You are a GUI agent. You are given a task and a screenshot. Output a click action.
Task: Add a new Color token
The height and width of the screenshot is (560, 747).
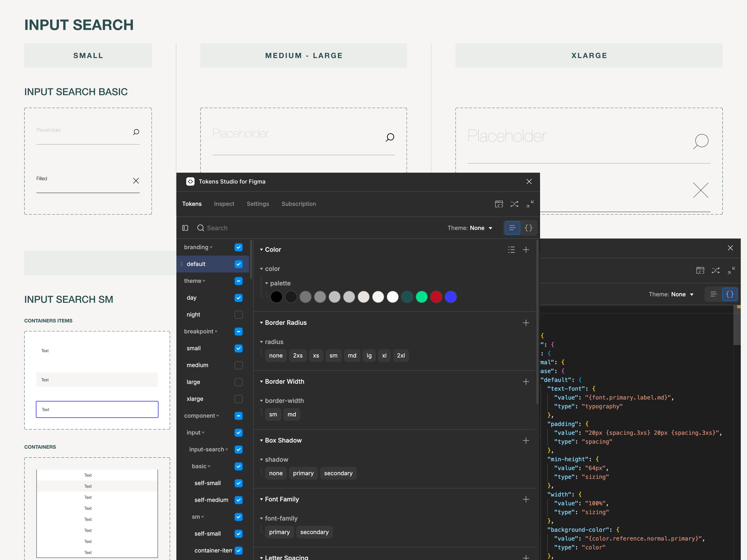pyautogui.click(x=526, y=249)
